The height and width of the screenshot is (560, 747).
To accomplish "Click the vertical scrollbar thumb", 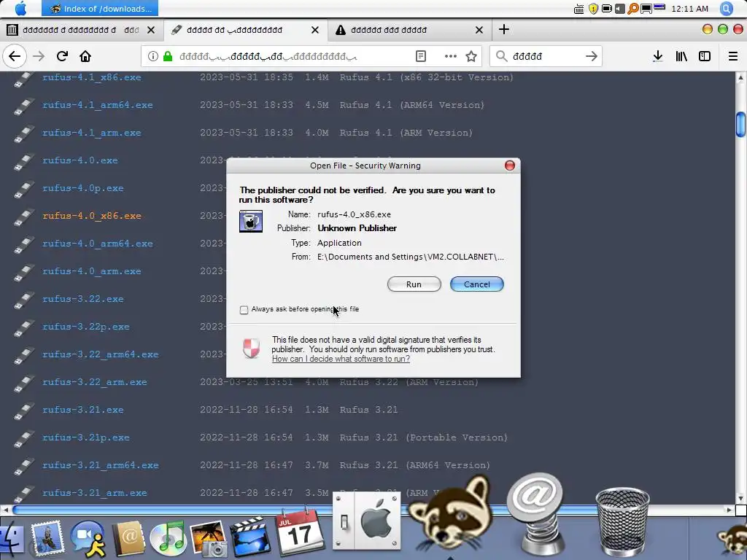I will click(x=740, y=124).
